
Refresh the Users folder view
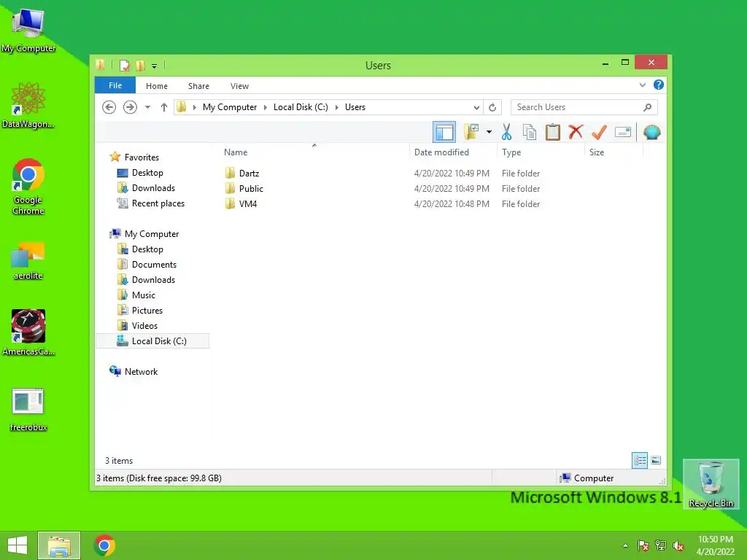(x=492, y=107)
